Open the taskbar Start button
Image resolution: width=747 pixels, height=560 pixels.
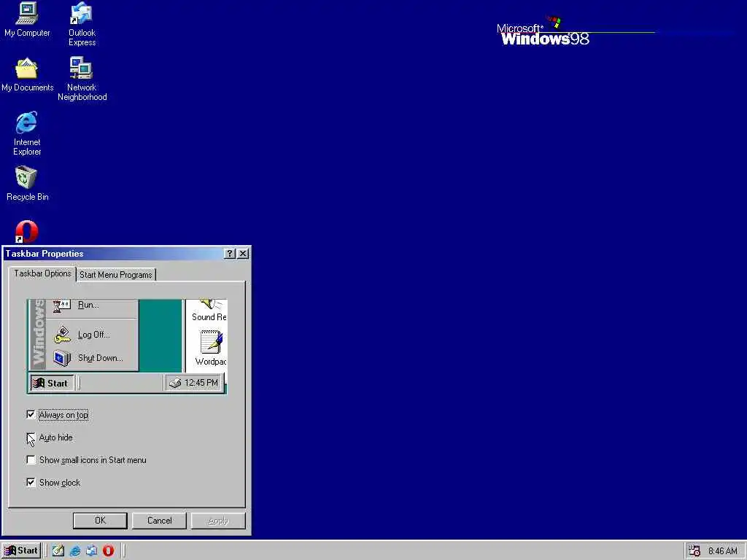21,551
